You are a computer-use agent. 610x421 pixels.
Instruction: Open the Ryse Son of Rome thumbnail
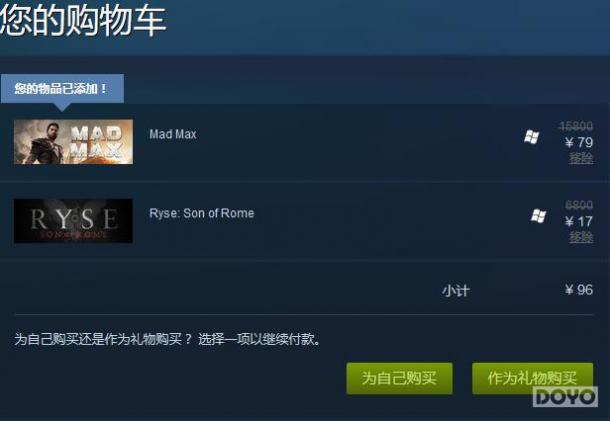73,221
